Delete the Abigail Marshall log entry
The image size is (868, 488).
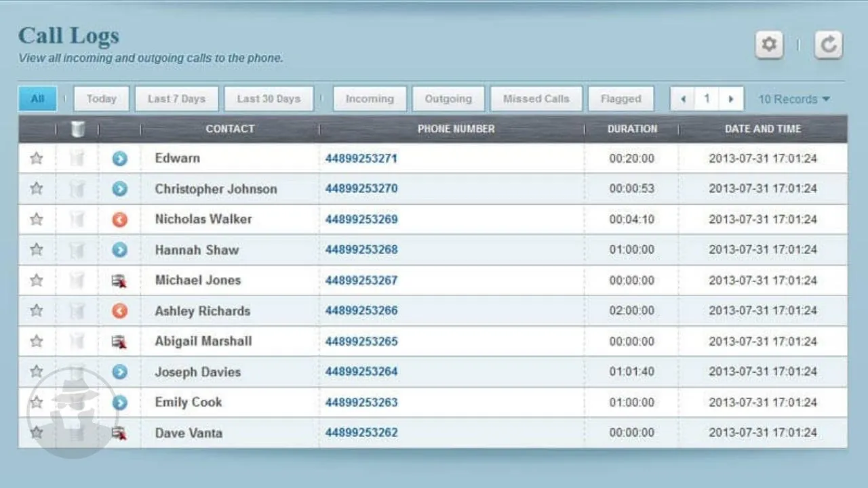click(x=77, y=342)
